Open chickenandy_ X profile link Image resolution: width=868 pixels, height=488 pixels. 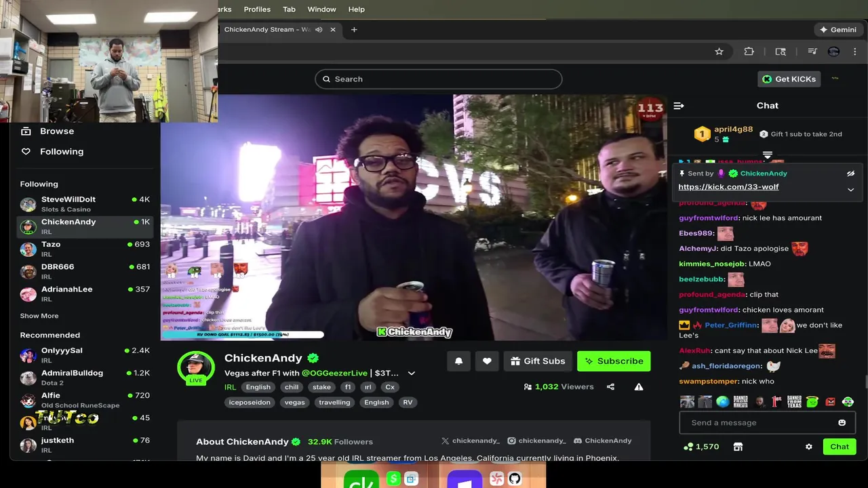[x=470, y=441]
